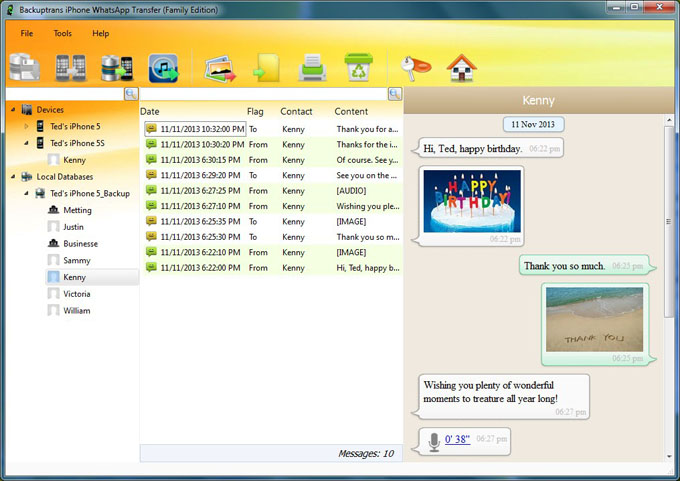
Task: Select Justin contact in backup
Action: 73,227
